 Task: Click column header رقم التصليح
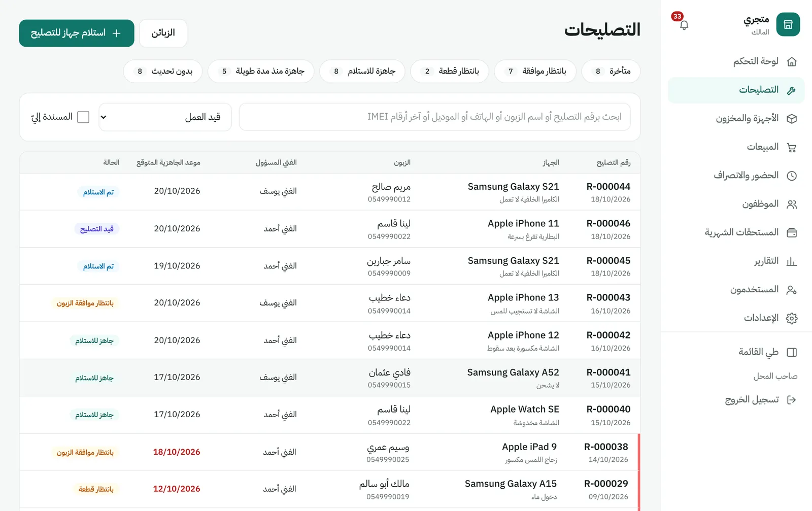tap(614, 163)
